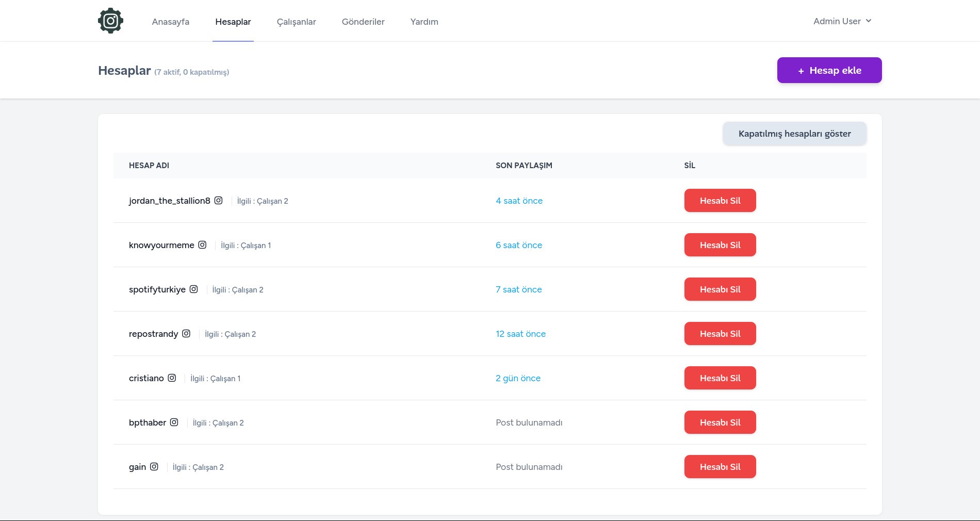This screenshot has height=521, width=980.
Task: Click the SON PAYLAŞIM column header
Action: [x=524, y=166]
